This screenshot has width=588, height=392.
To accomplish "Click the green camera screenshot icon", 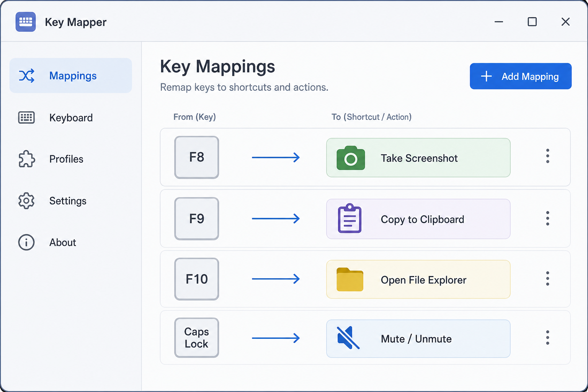I will pyautogui.click(x=351, y=158).
